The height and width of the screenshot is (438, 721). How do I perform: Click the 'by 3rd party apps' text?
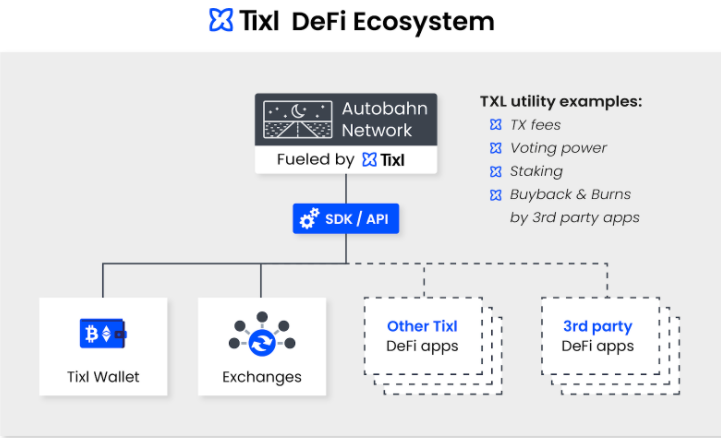click(x=575, y=217)
